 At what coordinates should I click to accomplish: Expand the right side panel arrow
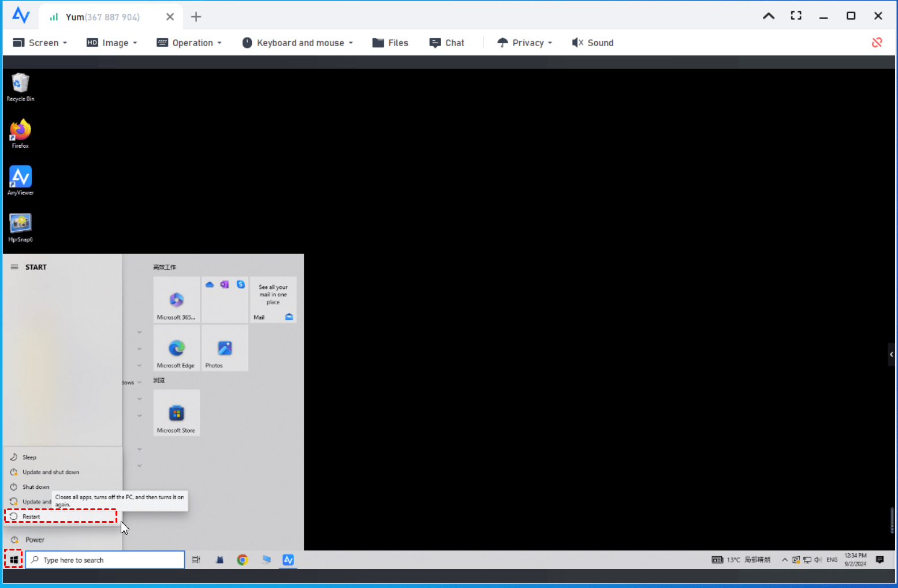coord(891,354)
